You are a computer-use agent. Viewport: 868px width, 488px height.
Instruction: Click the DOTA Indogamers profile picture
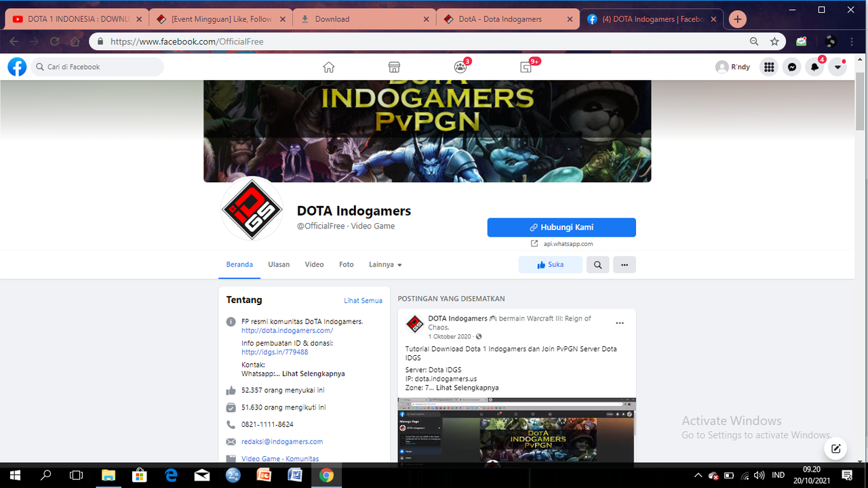coord(252,209)
